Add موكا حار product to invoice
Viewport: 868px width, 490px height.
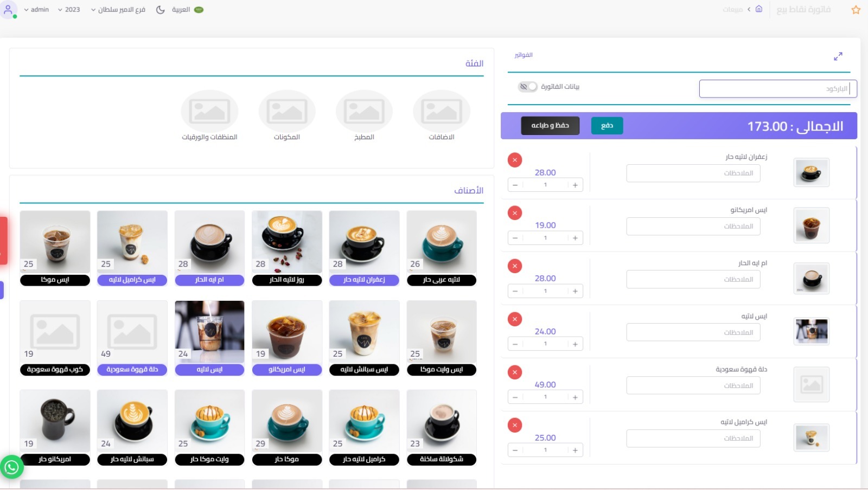tap(286, 428)
